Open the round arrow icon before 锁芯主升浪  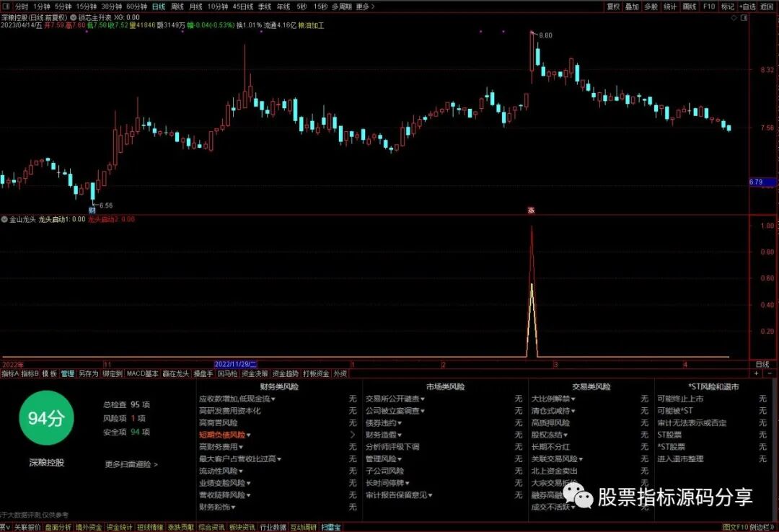click(74, 17)
